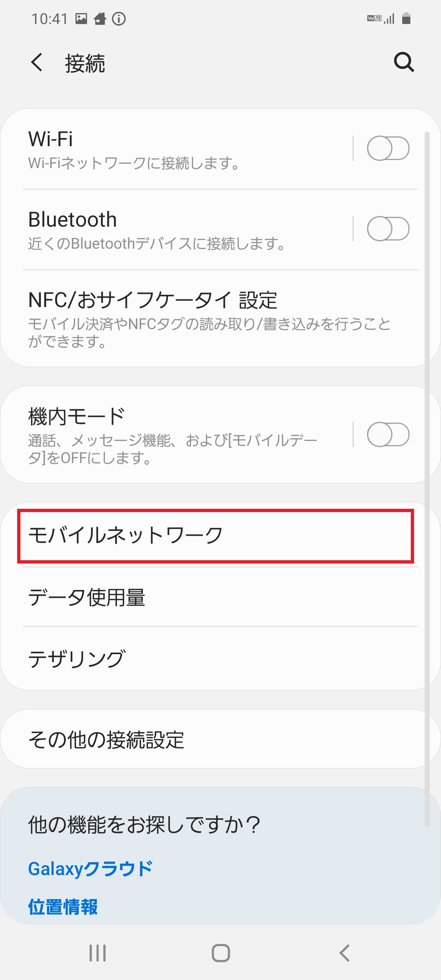Viewport: 441px width, 980px height.
Task: Tap the battery icon in status bar
Action: (x=405, y=18)
